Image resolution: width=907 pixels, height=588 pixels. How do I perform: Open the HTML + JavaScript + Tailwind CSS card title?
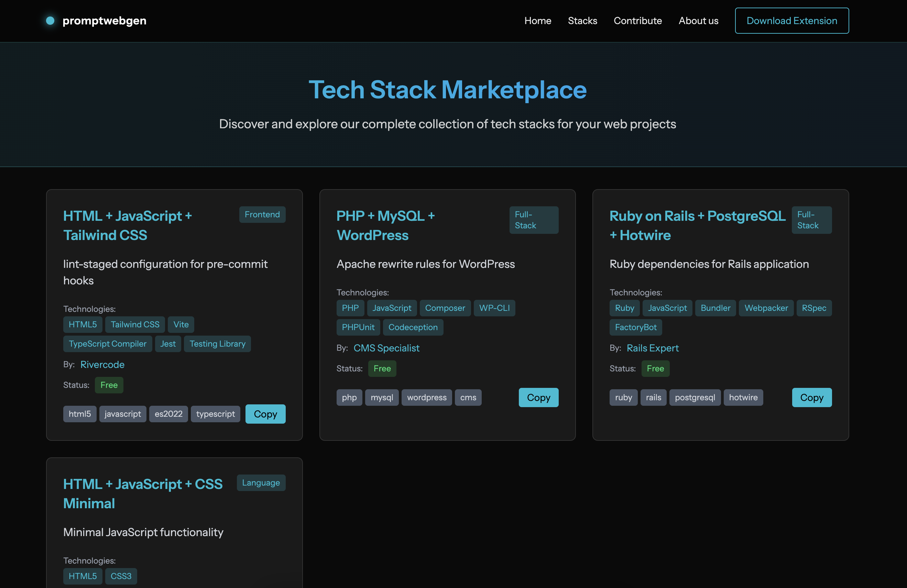(x=128, y=225)
